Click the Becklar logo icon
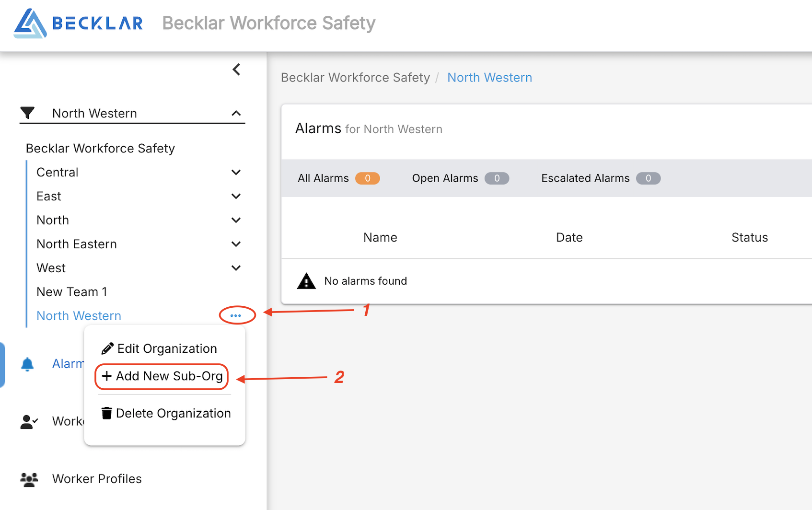The height and width of the screenshot is (510, 812). tap(30, 23)
